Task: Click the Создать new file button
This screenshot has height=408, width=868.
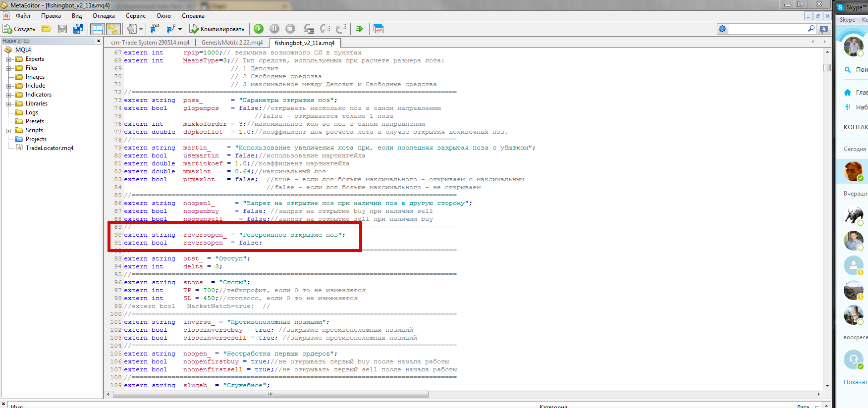Action: coord(19,29)
